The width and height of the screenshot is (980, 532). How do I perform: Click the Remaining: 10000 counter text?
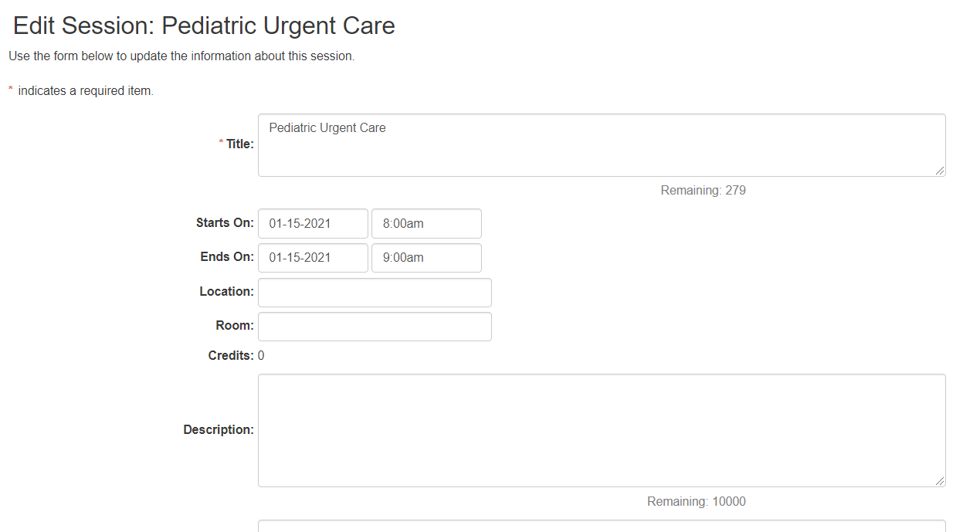pos(697,502)
